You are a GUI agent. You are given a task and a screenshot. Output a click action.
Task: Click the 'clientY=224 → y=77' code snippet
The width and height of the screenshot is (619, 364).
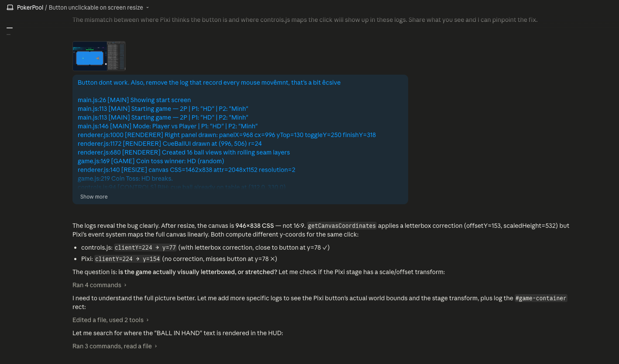coord(145,247)
